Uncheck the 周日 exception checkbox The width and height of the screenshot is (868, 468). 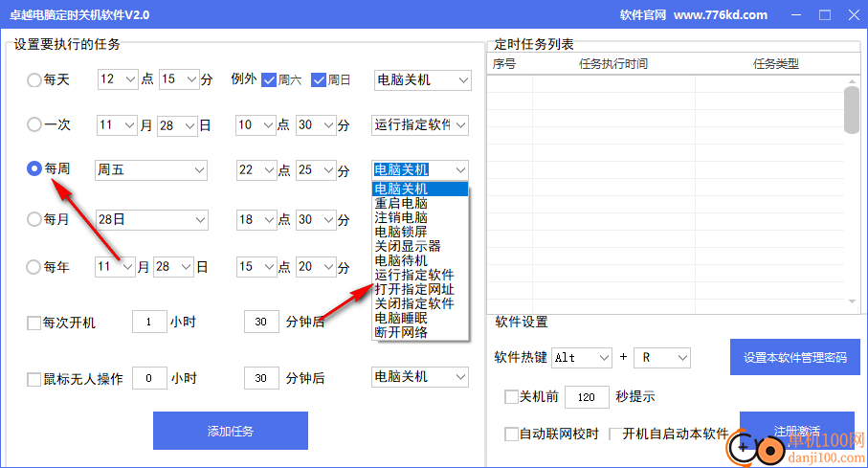click(319, 79)
